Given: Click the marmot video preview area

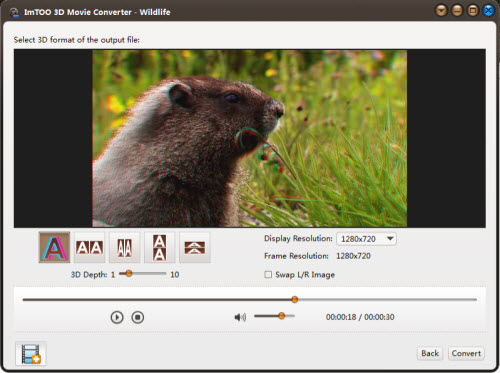Looking at the screenshot, I should 250,138.
